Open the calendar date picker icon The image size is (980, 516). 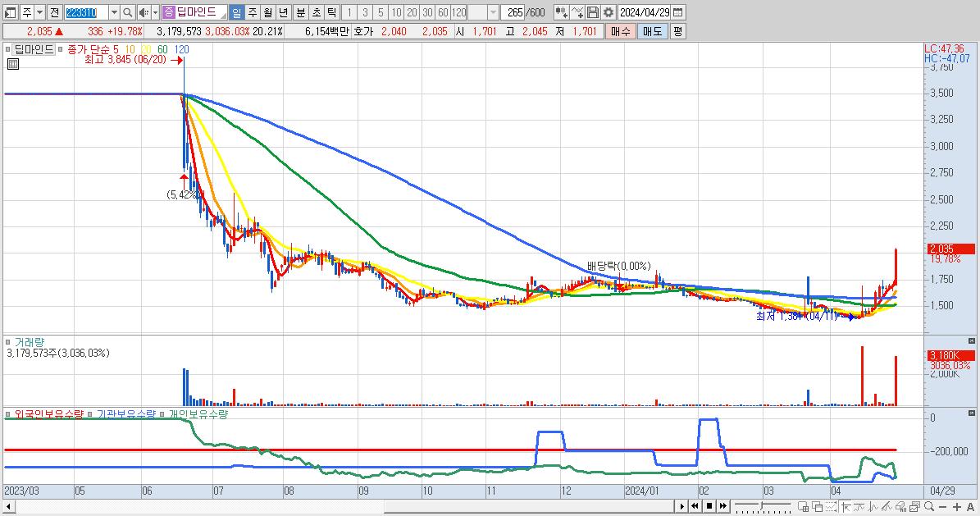tap(678, 12)
